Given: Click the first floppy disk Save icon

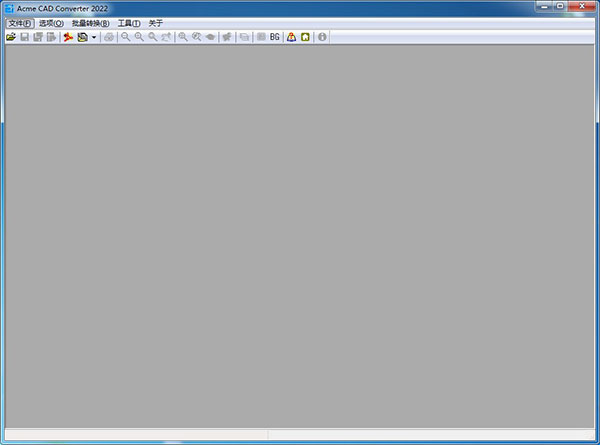Looking at the screenshot, I should point(25,37).
